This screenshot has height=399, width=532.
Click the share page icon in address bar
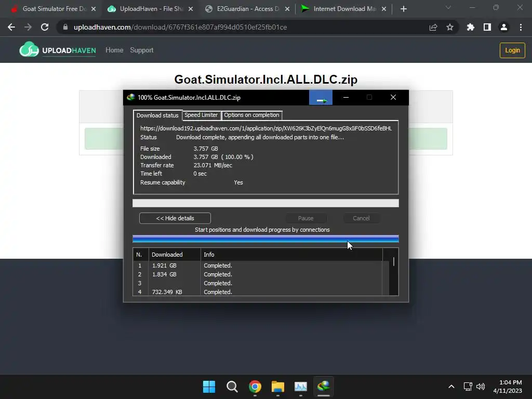click(x=433, y=27)
